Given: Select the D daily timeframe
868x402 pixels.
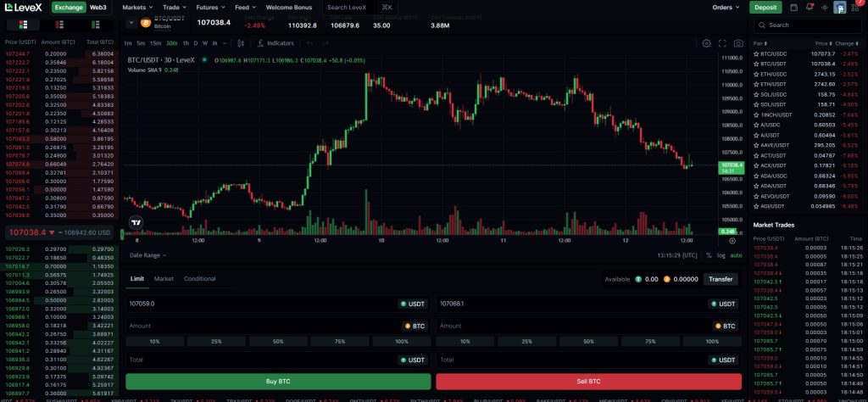Looking at the screenshot, I should pos(196,43).
